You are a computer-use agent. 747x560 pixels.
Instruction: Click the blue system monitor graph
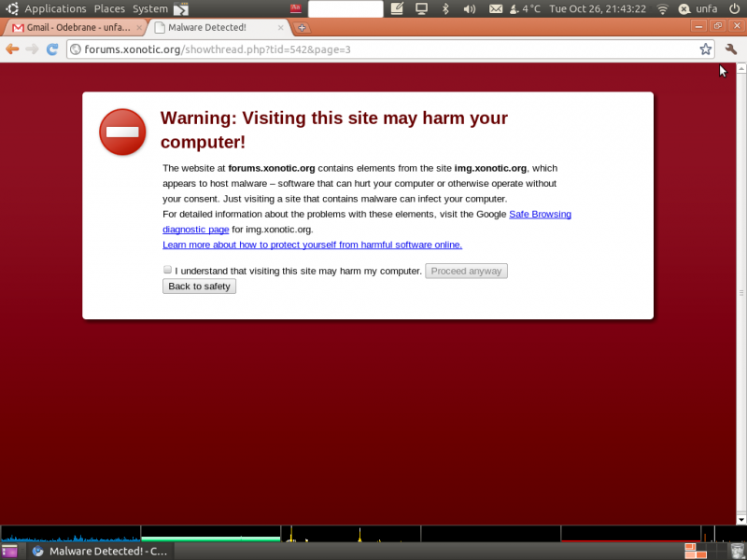click(70, 534)
